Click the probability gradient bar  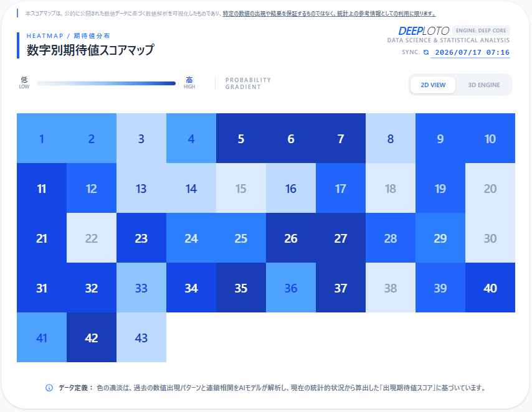tap(106, 83)
